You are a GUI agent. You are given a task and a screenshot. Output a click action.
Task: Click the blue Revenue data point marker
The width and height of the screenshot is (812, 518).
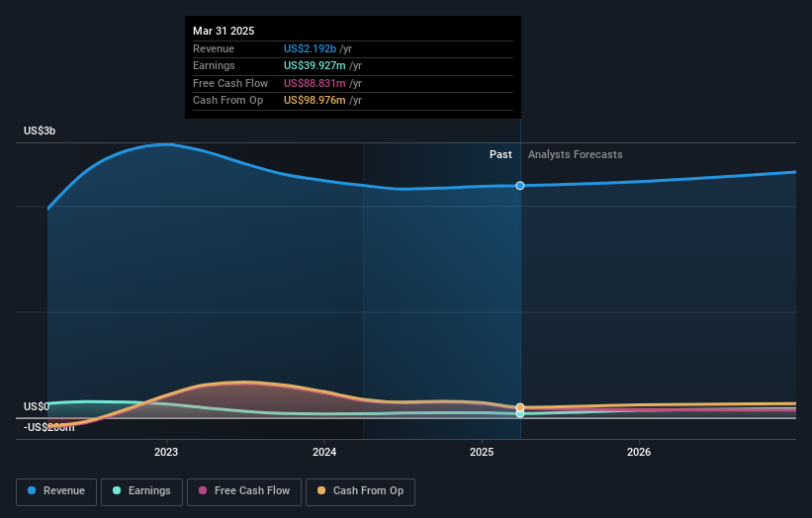(x=520, y=185)
